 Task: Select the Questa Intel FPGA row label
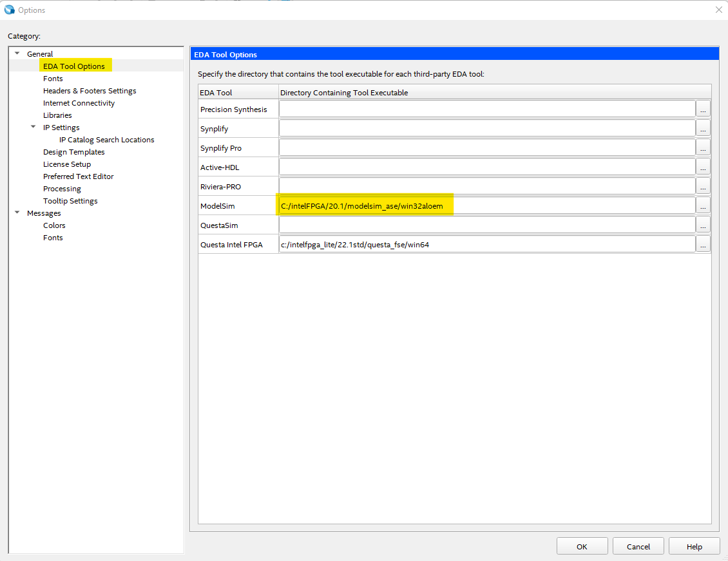click(x=231, y=245)
